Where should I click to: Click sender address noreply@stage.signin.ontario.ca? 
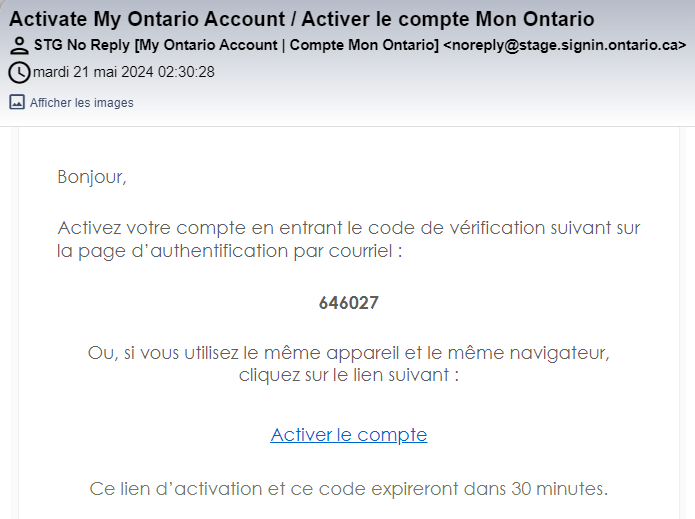[x=565, y=45]
